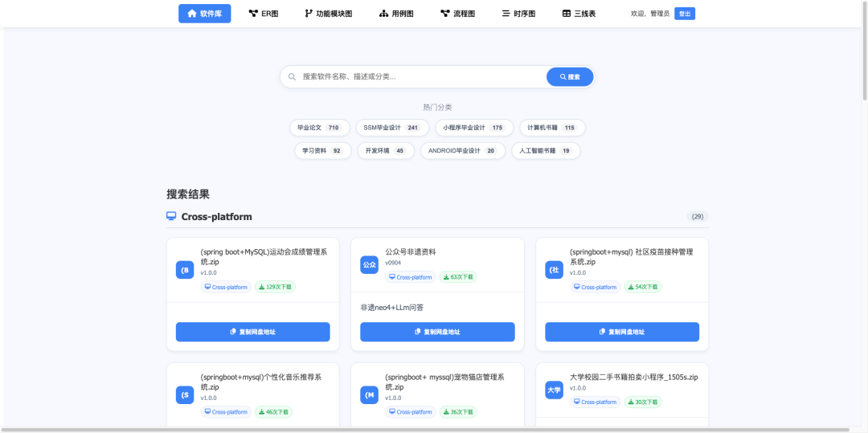
Task: Click Cross-platform tag on 社区疫苗接种 card
Action: click(x=595, y=287)
